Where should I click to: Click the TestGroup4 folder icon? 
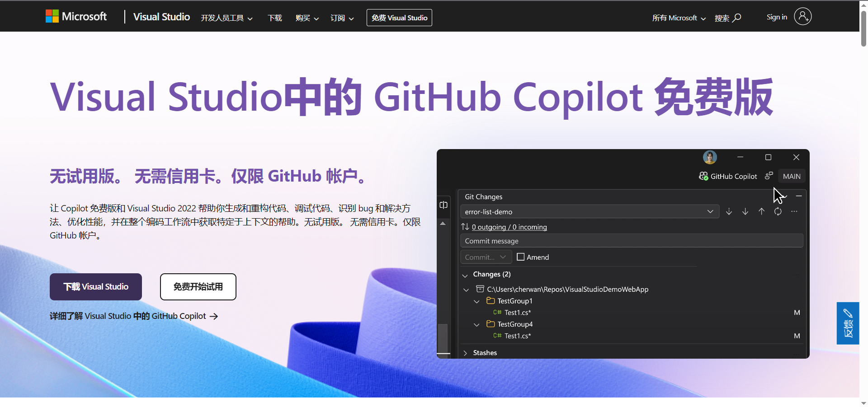pyautogui.click(x=491, y=324)
